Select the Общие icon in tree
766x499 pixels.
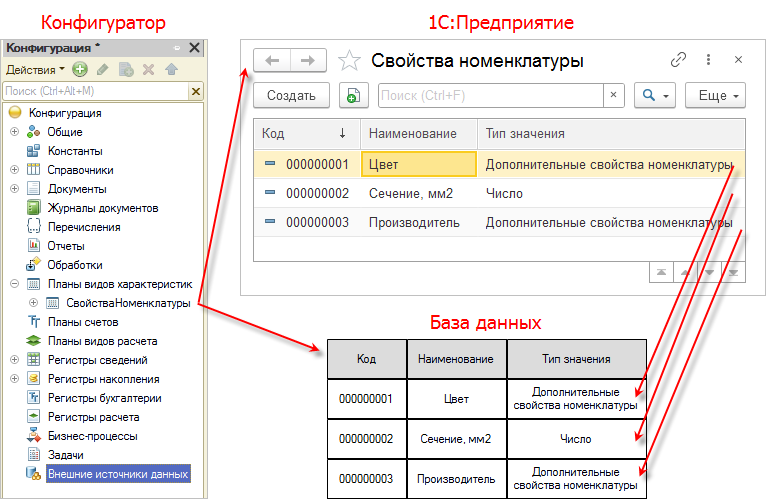33,132
